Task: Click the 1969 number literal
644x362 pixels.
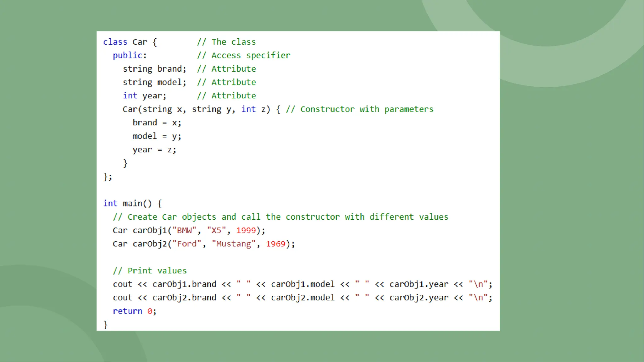Action: pos(275,244)
